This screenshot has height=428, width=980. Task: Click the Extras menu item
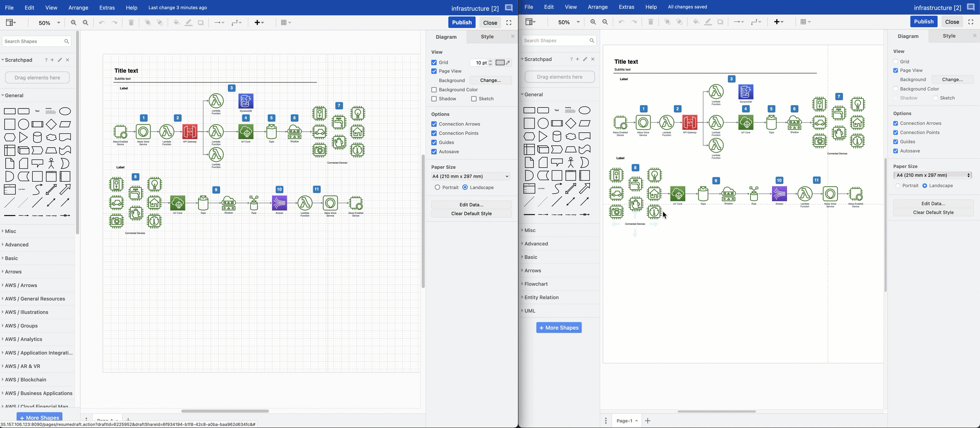click(x=106, y=7)
